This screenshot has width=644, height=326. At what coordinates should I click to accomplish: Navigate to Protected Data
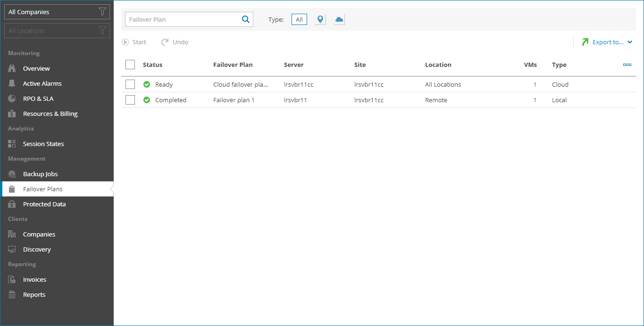(44, 204)
